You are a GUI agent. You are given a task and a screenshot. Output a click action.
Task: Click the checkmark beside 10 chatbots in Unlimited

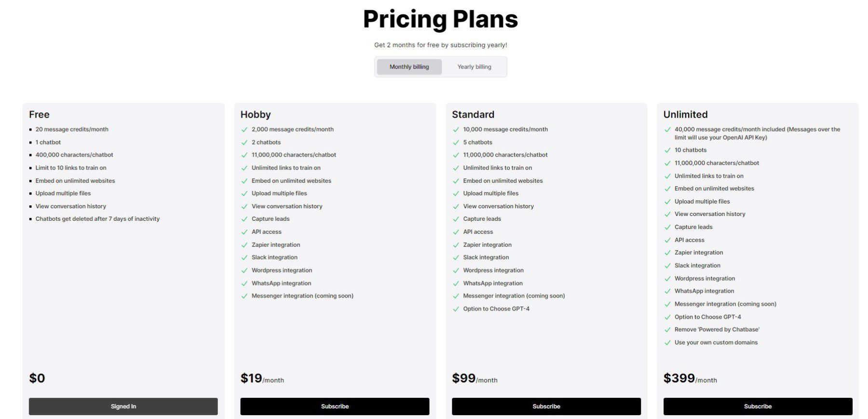tap(667, 150)
